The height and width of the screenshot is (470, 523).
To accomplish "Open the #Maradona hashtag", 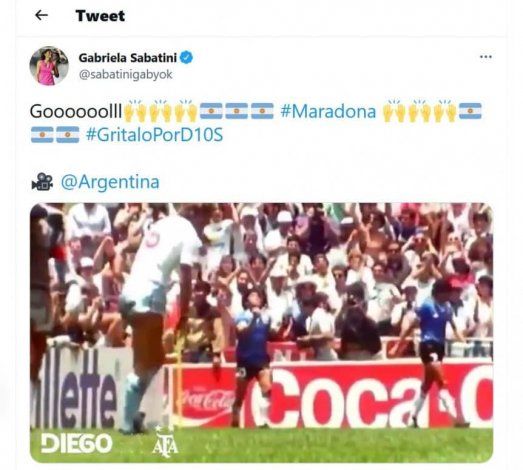I will tap(328, 111).
